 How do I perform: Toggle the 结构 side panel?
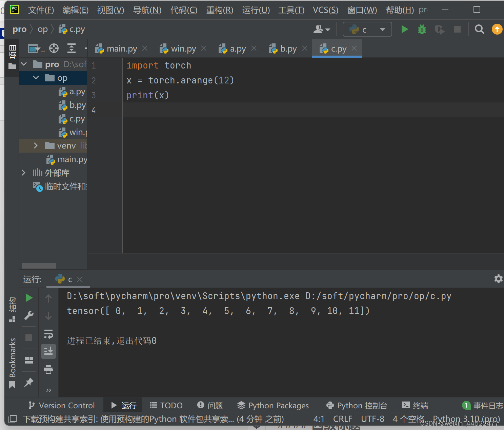12,309
